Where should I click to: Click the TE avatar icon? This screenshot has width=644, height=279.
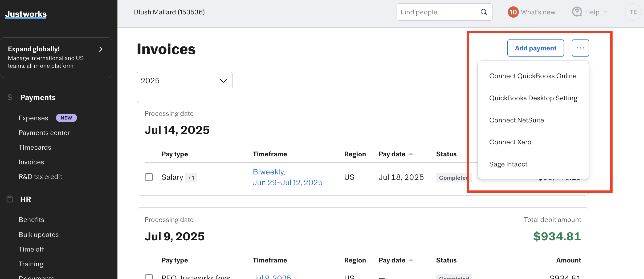coord(633,12)
